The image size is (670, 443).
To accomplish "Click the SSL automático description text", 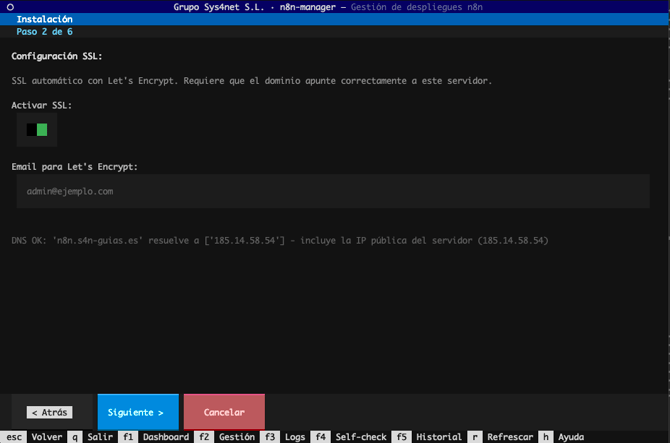I will point(251,80).
